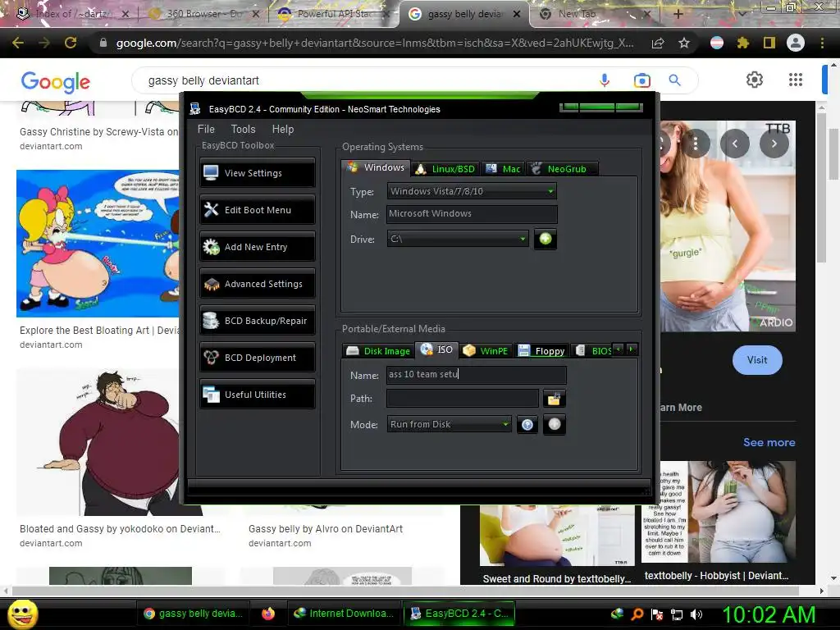
Task: Switch to the Disk Image tab
Action: (379, 351)
